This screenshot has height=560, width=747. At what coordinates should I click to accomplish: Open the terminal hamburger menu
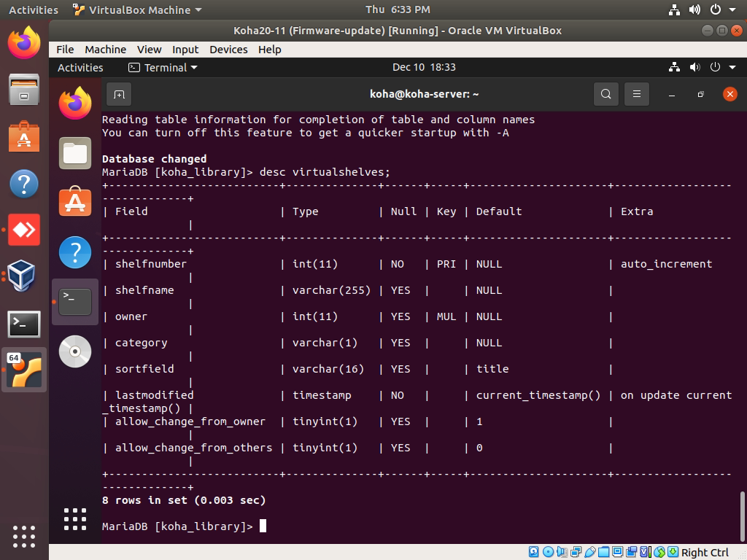pos(636,94)
